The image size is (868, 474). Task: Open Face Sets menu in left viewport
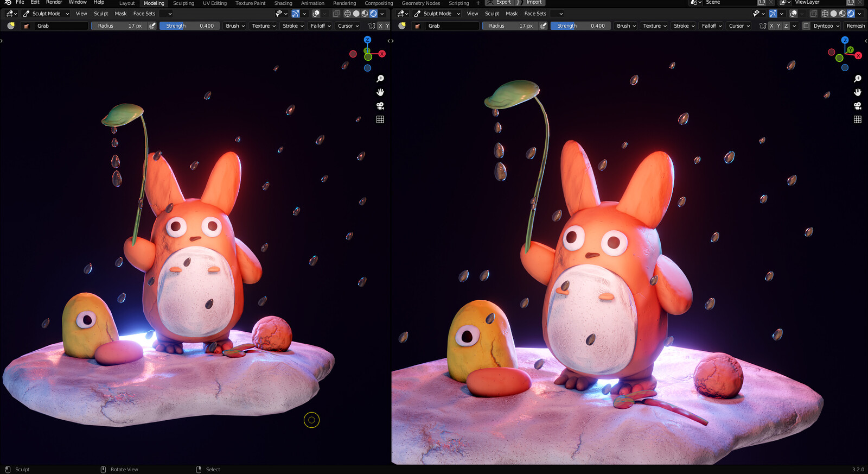click(144, 14)
